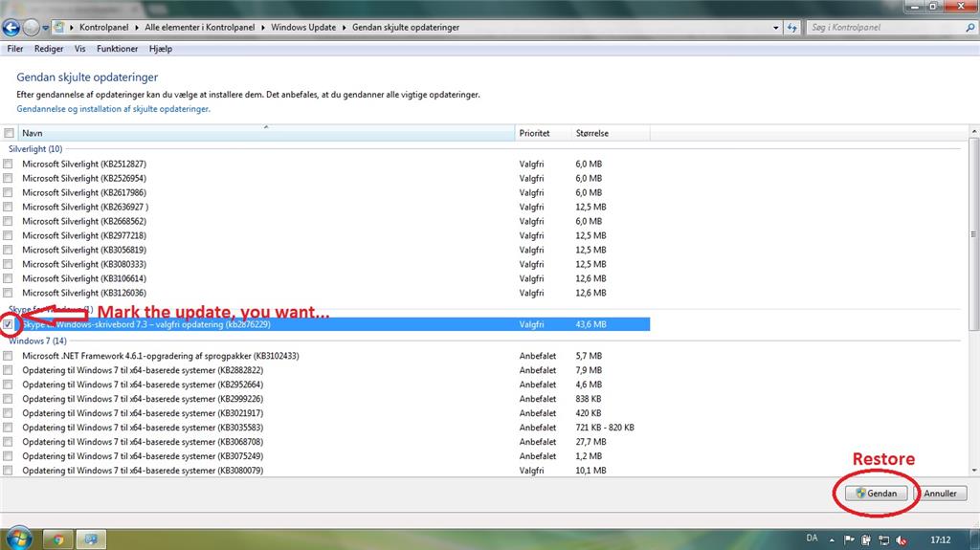Click size '721 KB - 820 KB'
Screen dimensions: 980x550
click(605, 428)
